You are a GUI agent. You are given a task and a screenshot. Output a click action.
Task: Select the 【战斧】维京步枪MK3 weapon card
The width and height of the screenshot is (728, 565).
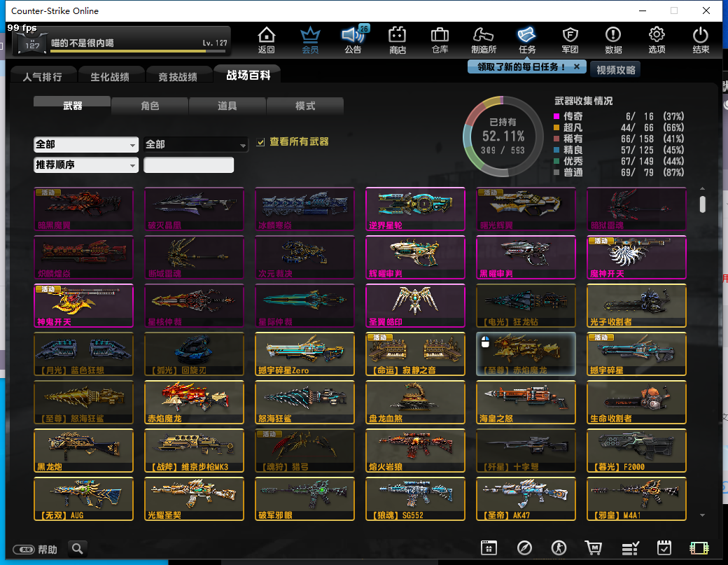click(194, 450)
